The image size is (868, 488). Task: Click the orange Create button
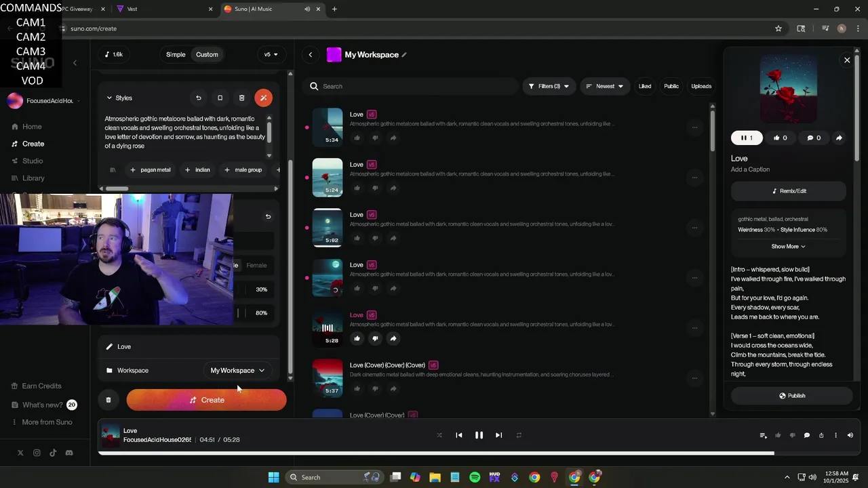pyautogui.click(x=206, y=400)
